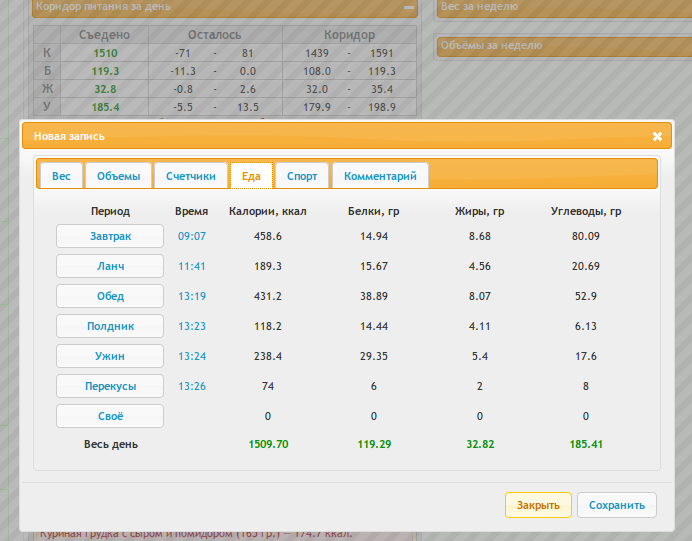Open the Своё meal period

click(110, 416)
